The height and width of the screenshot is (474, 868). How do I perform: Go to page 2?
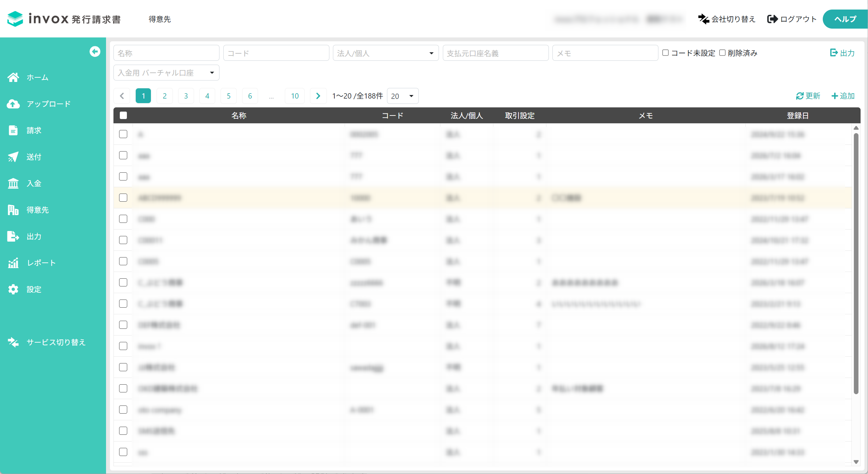click(165, 96)
